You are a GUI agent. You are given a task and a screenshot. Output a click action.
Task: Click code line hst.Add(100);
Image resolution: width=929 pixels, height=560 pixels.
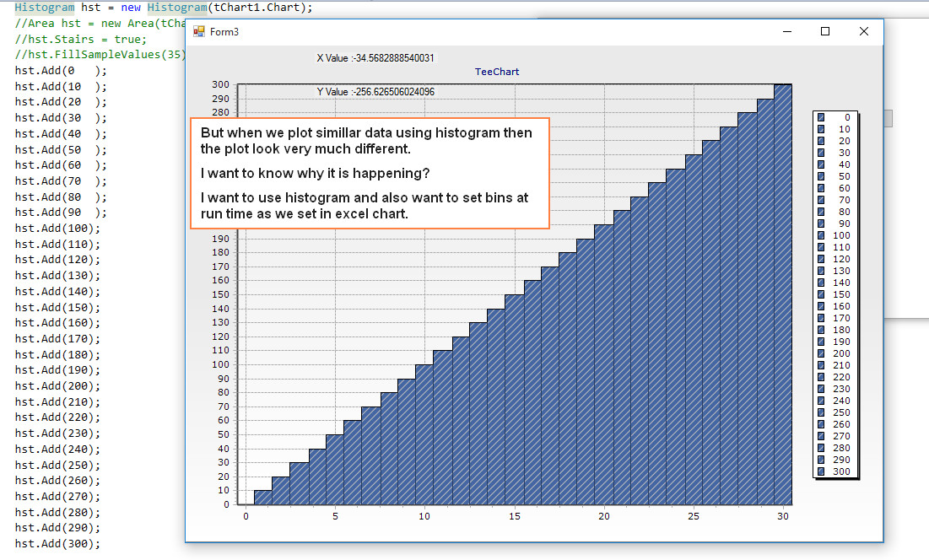[57, 229]
